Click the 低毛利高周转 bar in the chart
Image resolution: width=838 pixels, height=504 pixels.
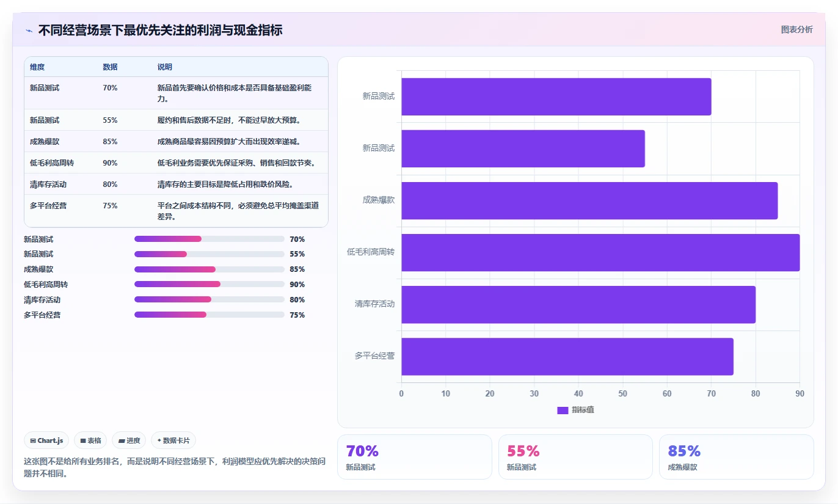[x=600, y=252]
